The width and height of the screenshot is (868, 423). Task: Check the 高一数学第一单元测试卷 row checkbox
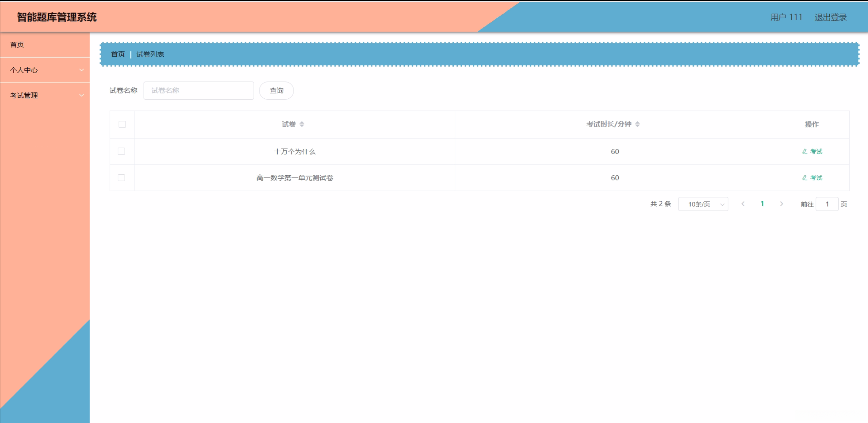pos(121,178)
